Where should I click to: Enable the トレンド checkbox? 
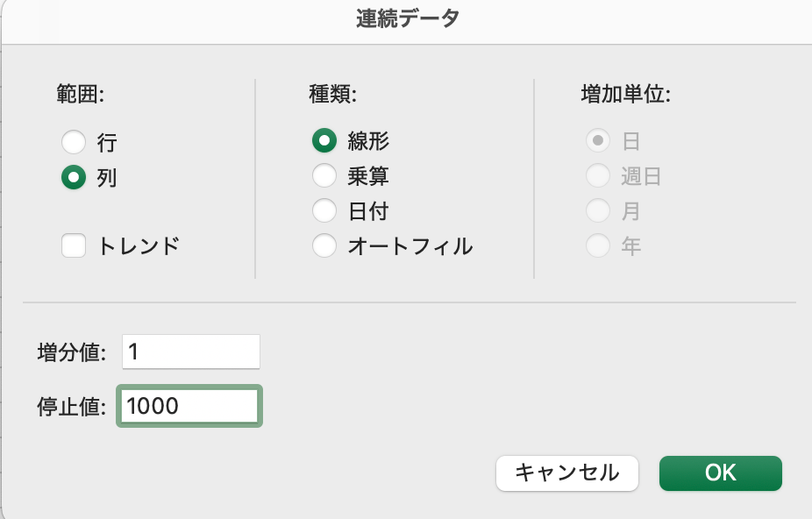74,245
